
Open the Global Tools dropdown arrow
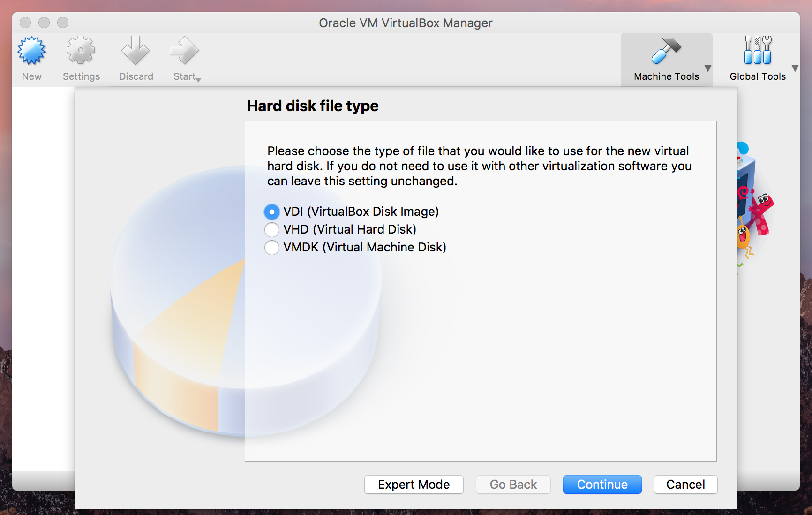(x=795, y=68)
